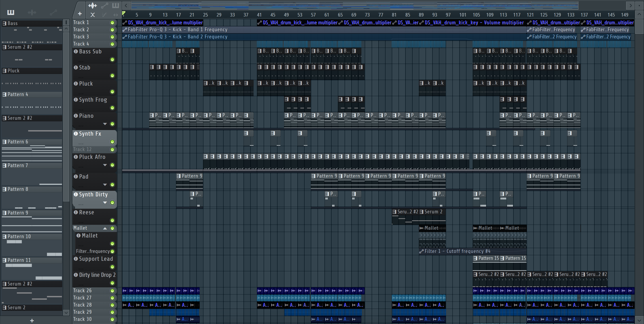Viewport: 644px width, 324px height.
Task: Toggle mute on Support Lead track
Action: 112,267
